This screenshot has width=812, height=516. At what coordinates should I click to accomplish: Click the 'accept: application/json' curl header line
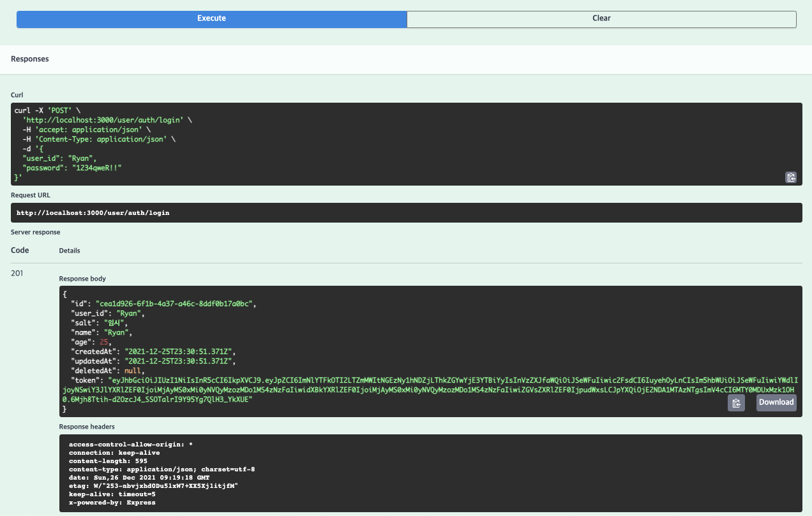coord(86,129)
